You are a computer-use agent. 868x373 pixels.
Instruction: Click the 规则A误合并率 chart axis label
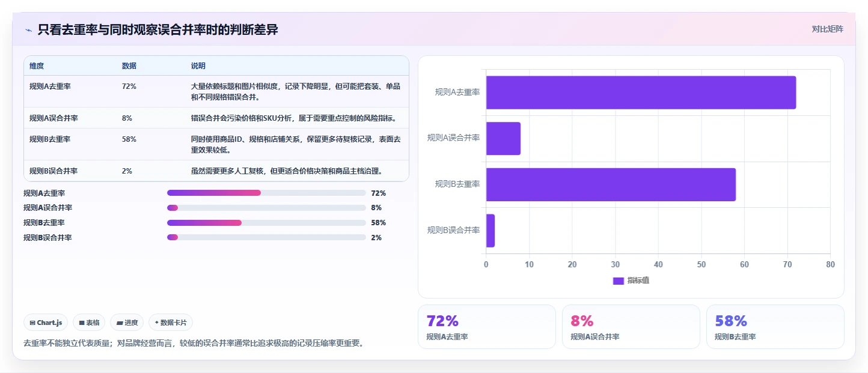pyautogui.click(x=454, y=138)
